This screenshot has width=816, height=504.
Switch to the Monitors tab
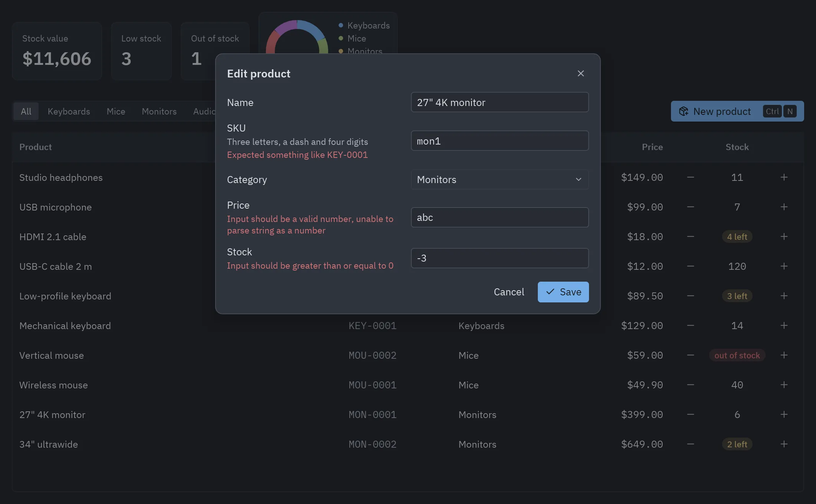[159, 111]
